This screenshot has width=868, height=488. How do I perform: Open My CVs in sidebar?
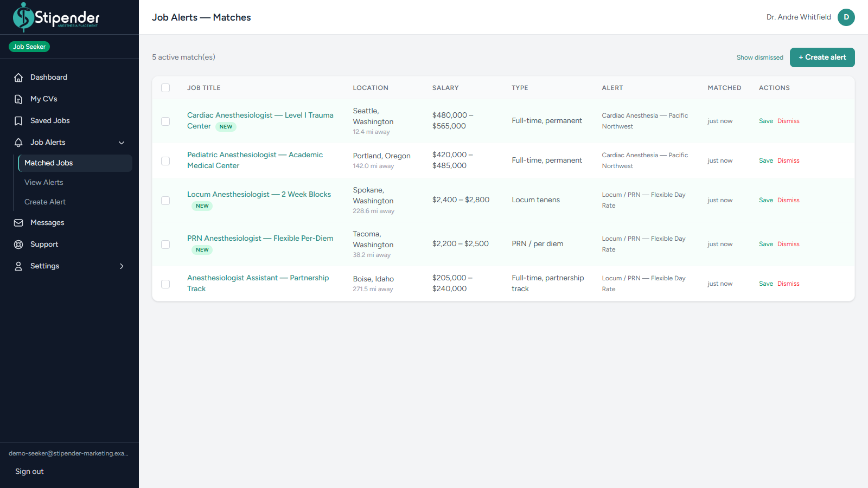[x=69, y=99]
